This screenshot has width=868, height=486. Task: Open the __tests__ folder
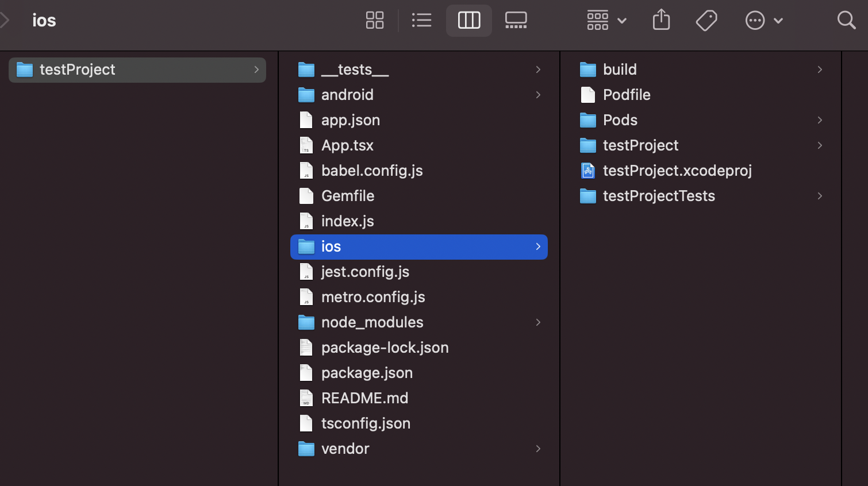pos(419,70)
